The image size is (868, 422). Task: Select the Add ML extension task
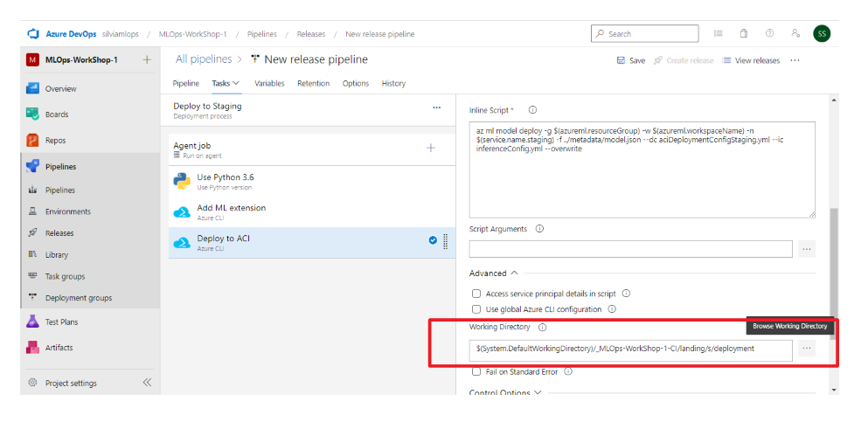(312, 211)
